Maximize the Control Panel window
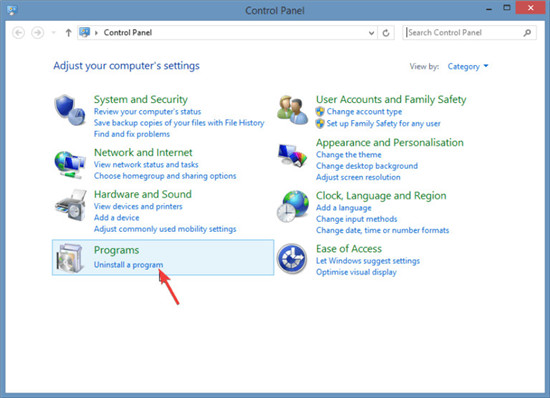Screen dimensions: 550x398 (507, 8)
